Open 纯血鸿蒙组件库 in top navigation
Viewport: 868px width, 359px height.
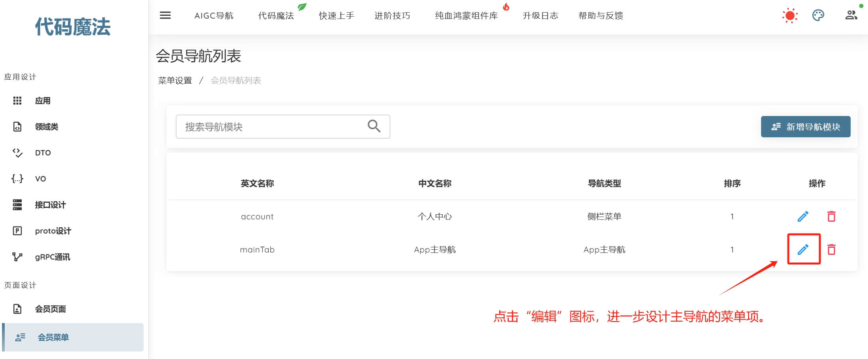pyautogui.click(x=466, y=16)
